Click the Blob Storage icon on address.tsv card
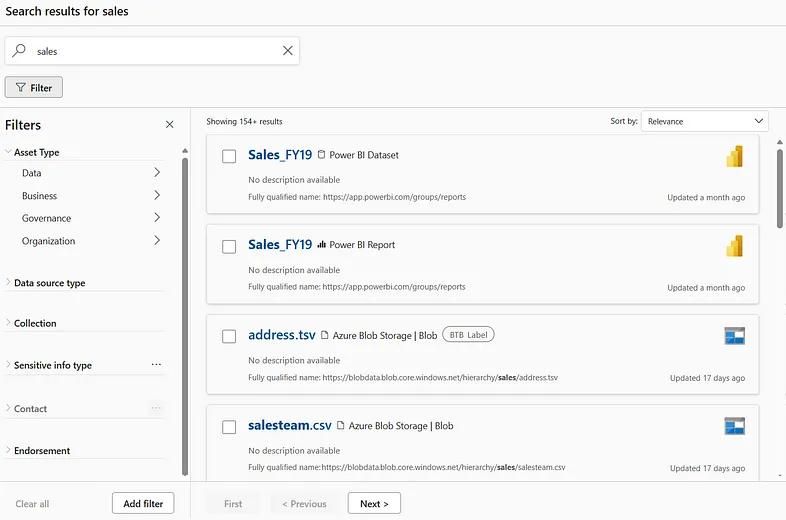Viewport: 786px width, 520px height. (734, 336)
